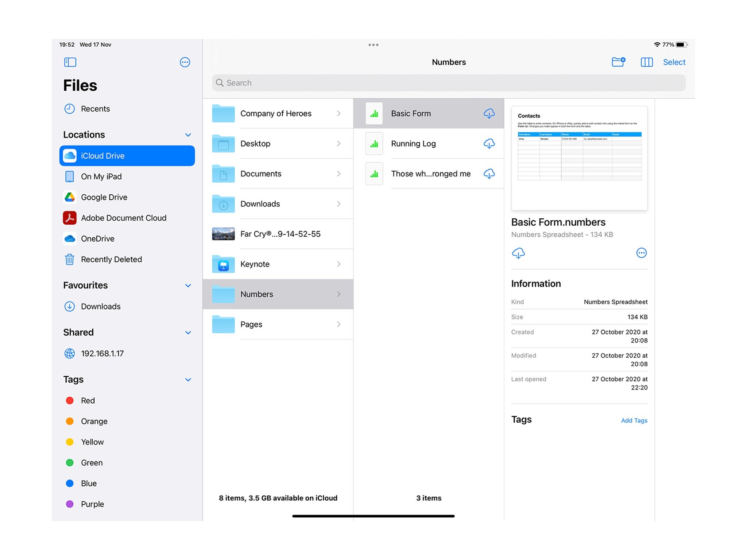Image resolution: width=747 pixels, height=560 pixels.
Task: Click the Those wh...ronged me download icon
Action: pos(488,173)
